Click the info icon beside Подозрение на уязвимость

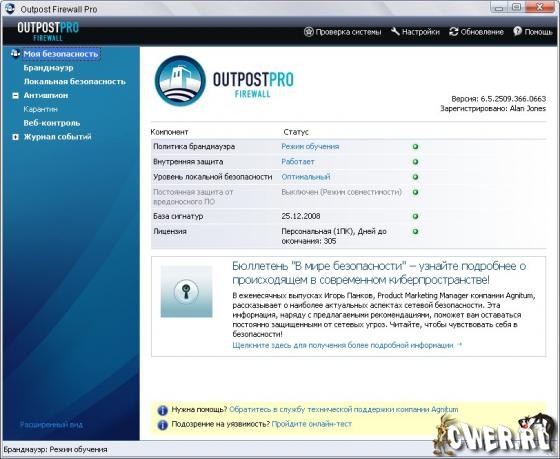pos(162,425)
